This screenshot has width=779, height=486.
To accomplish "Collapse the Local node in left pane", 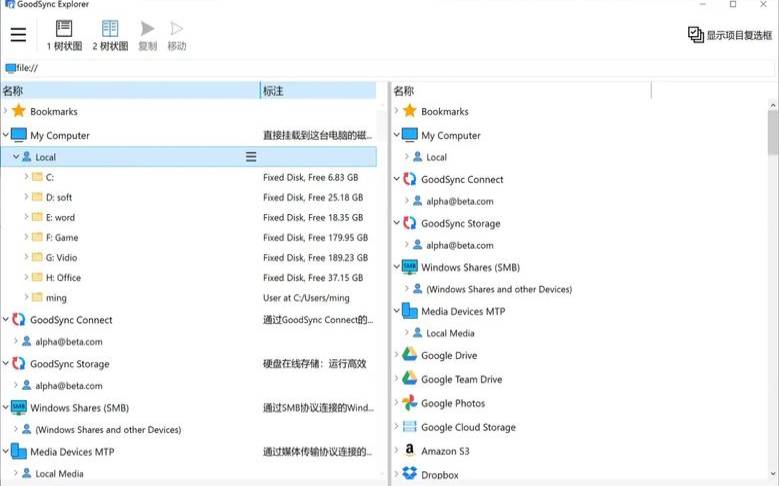I will tap(16, 157).
